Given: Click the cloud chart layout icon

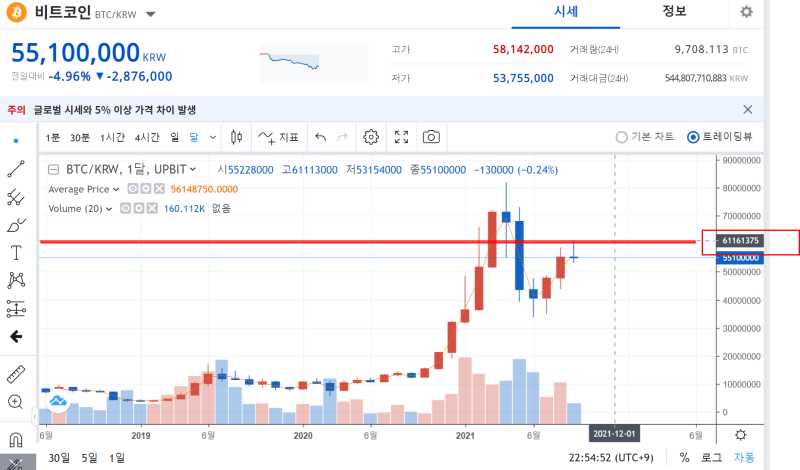Looking at the screenshot, I should (x=58, y=401).
